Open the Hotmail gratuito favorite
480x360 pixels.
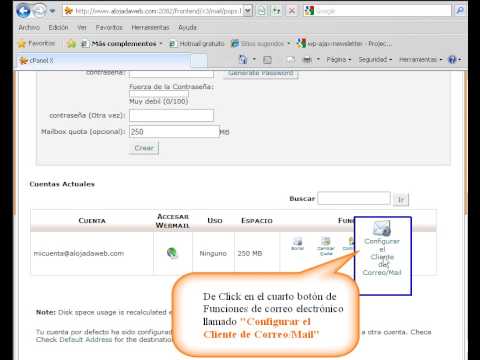197,44
